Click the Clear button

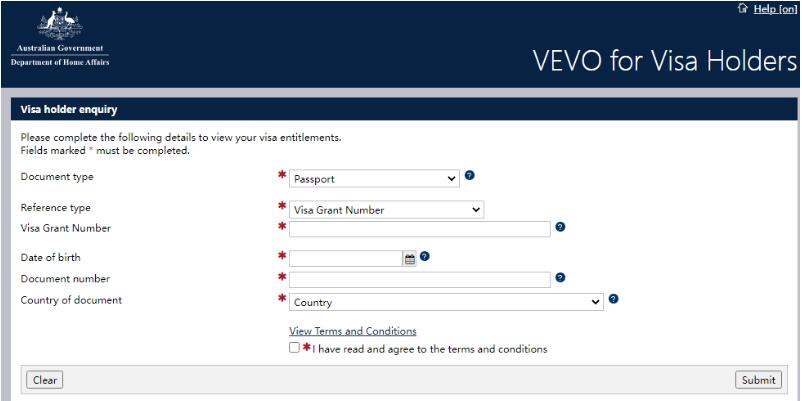[x=44, y=380]
